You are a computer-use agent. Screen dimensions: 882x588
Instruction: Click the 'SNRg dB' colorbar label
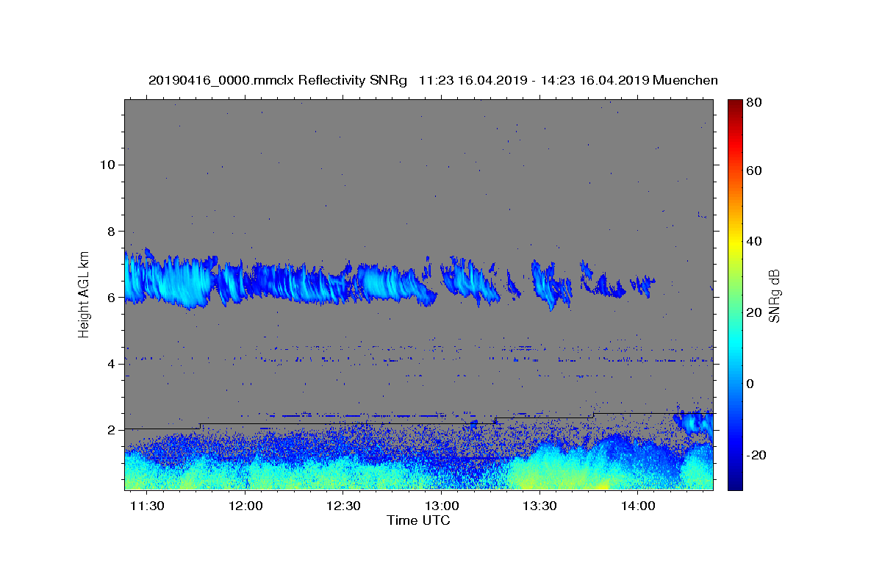point(774,296)
